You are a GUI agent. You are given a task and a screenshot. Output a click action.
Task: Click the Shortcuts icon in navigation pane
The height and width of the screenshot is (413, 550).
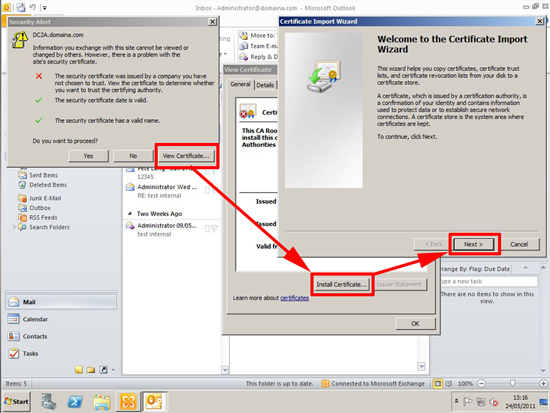(x=103, y=369)
